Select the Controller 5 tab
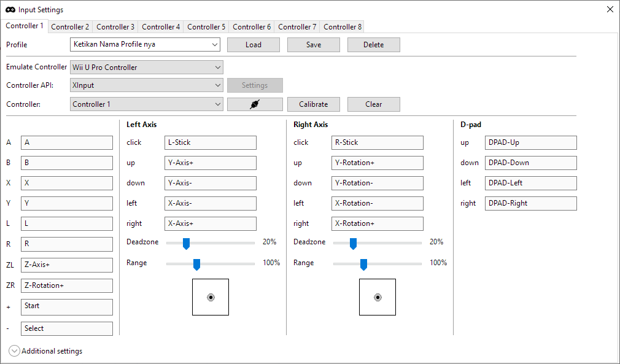The height and width of the screenshot is (364, 620). click(x=206, y=26)
